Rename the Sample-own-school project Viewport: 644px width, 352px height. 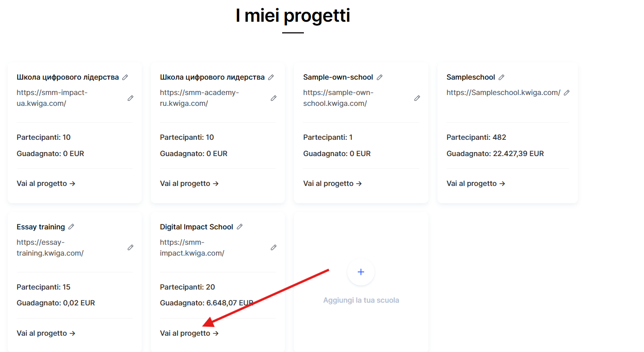tap(380, 77)
